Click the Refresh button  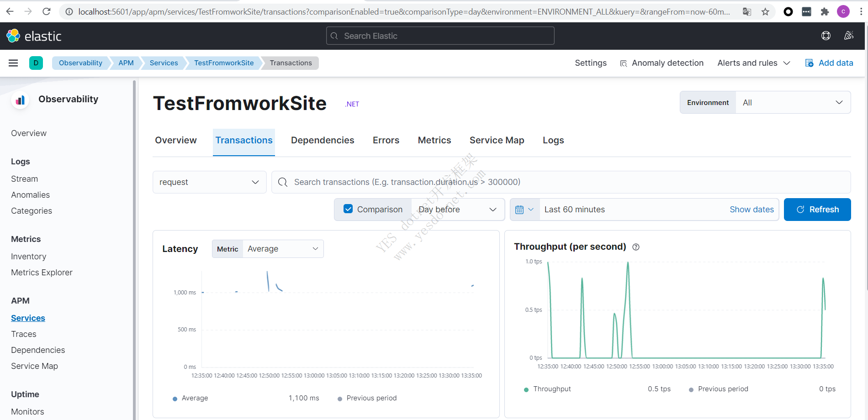point(817,210)
